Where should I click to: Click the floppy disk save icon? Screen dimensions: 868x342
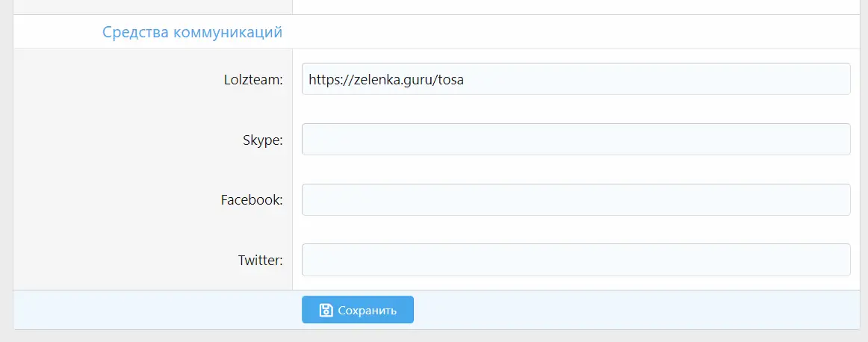click(x=326, y=310)
